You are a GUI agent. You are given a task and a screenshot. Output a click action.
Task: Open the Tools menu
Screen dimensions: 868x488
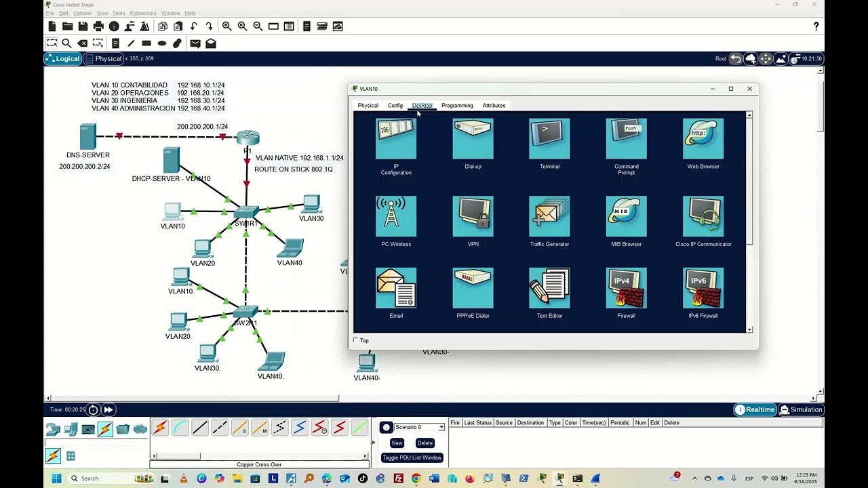(x=119, y=14)
